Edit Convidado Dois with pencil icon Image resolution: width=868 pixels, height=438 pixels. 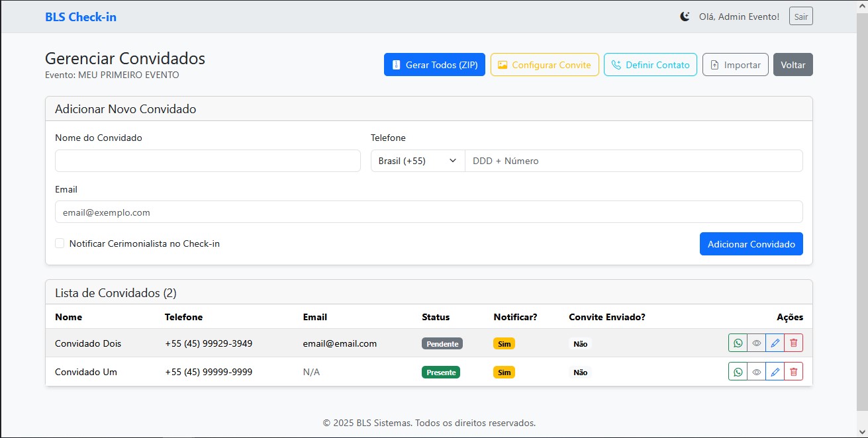pos(775,343)
